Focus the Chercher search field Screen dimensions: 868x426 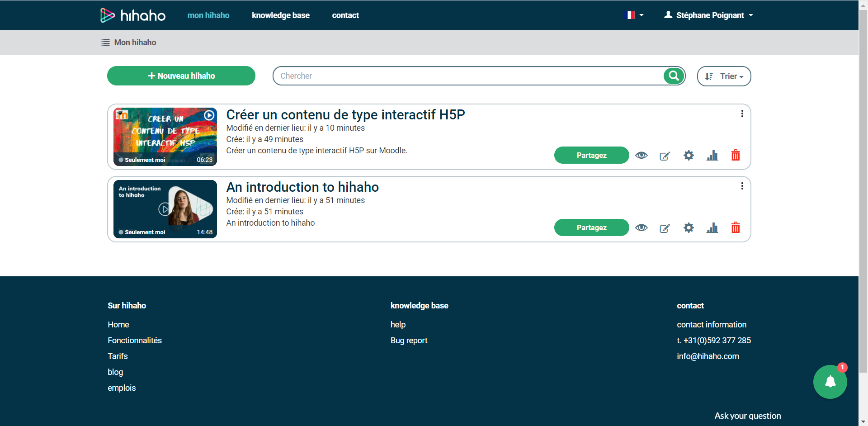[468, 76]
